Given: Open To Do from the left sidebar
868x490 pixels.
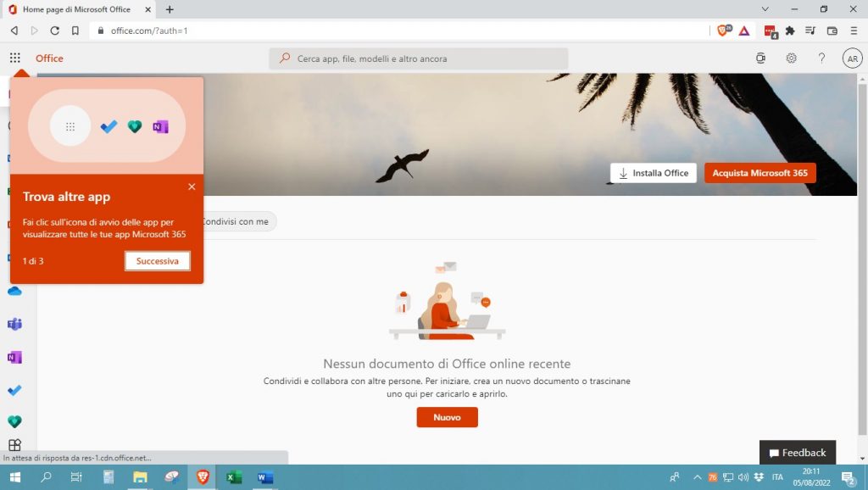Looking at the screenshot, I should (x=14, y=389).
